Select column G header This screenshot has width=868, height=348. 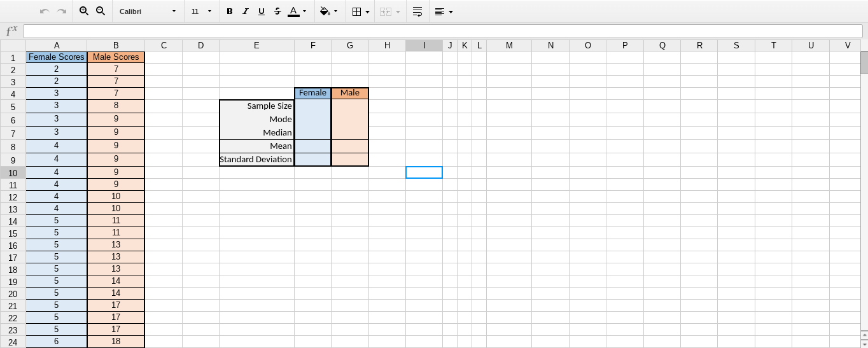point(350,45)
